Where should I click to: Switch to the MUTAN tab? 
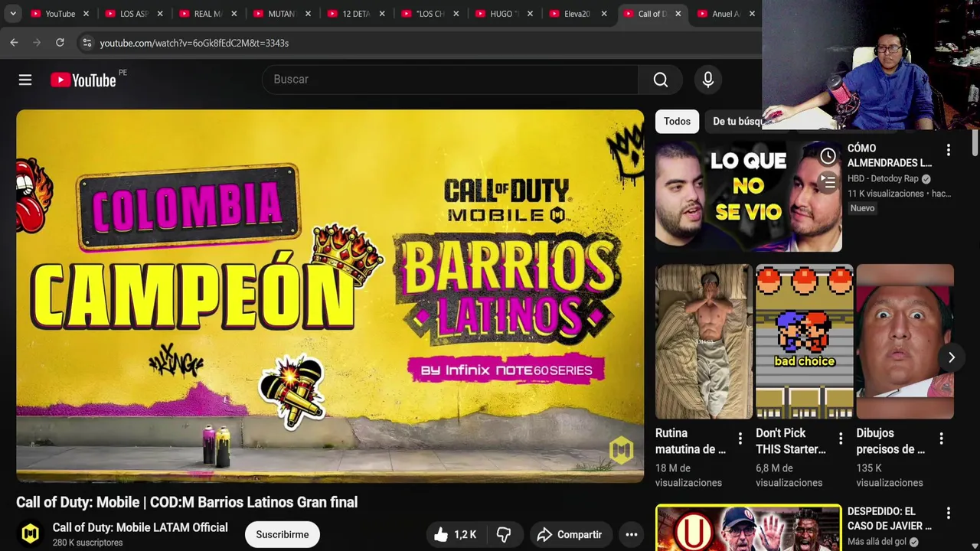click(x=281, y=14)
